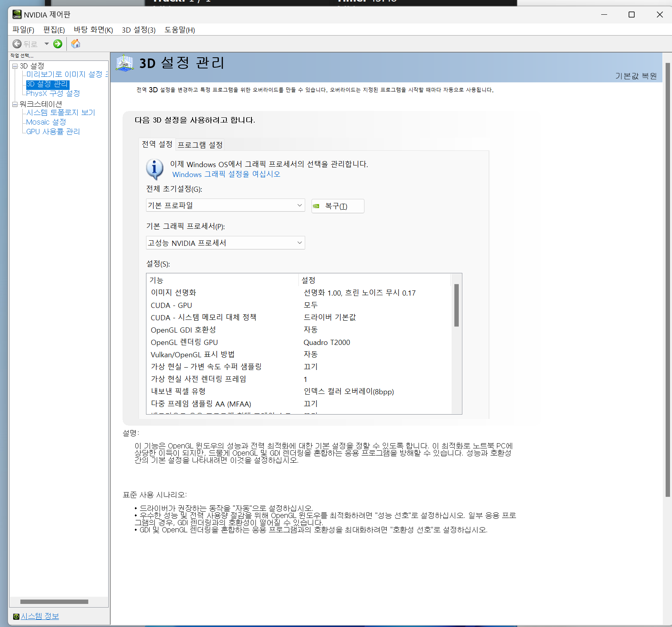Minimize the NVIDIA 제어판 window
The height and width of the screenshot is (627, 672).
coord(604,15)
